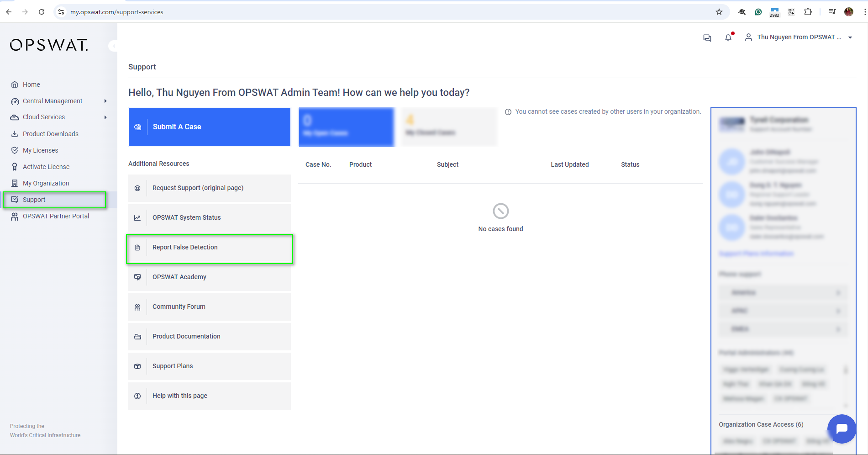Image resolution: width=868 pixels, height=455 pixels.
Task: Click the Organization Case Access (6) heading
Action: click(761, 424)
